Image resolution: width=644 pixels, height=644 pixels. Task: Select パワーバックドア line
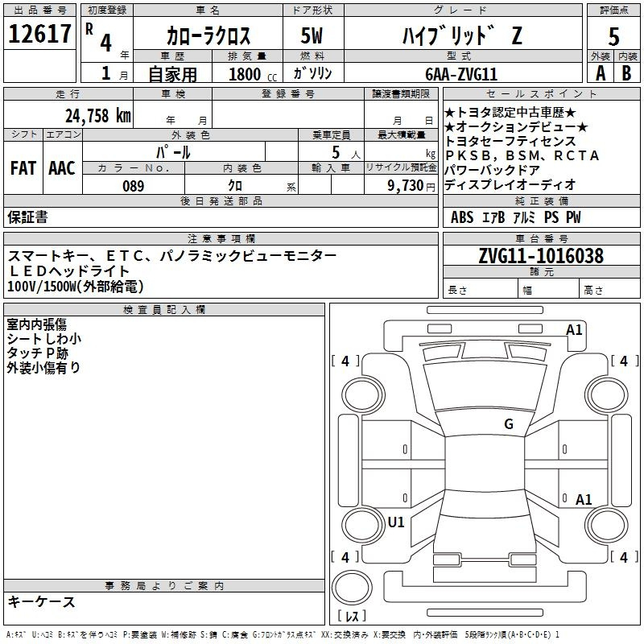[x=492, y=170]
